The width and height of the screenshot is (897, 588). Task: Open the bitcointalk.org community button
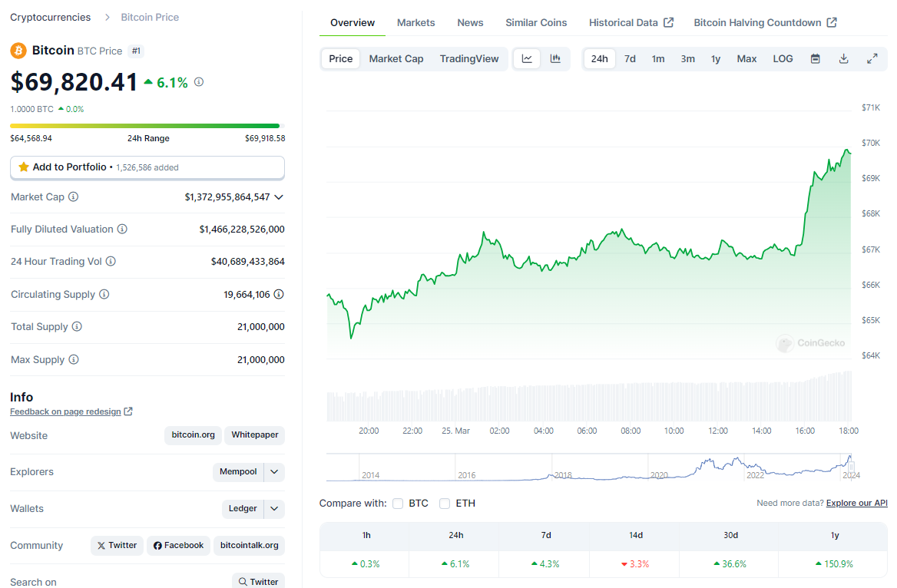pos(250,545)
